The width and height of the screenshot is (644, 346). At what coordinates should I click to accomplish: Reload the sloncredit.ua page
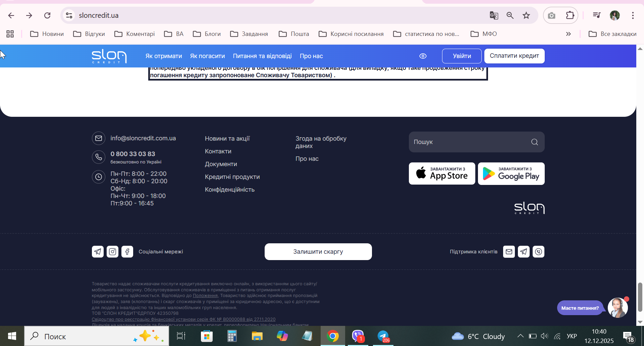pos(47,15)
